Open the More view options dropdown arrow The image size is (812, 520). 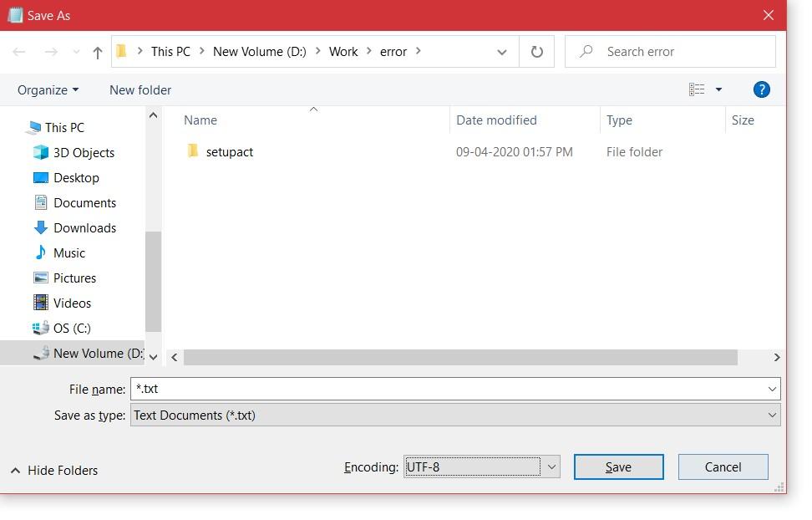[x=718, y=89]
